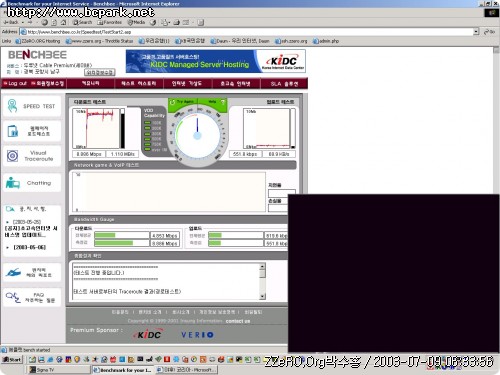Open the sidebar item above FAQ
Screen dimensions: 500x375
pyautogui.click(x=32, y=272)
